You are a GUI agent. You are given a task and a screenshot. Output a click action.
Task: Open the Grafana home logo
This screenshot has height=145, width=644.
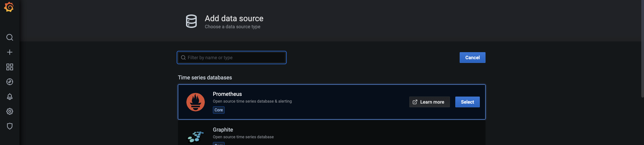[9, 7]
